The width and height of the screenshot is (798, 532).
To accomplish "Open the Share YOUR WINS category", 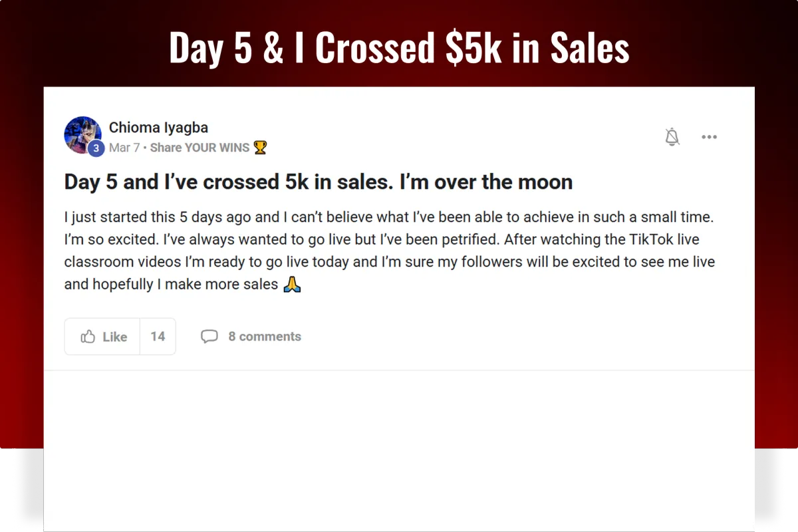I will click(199, 148).
